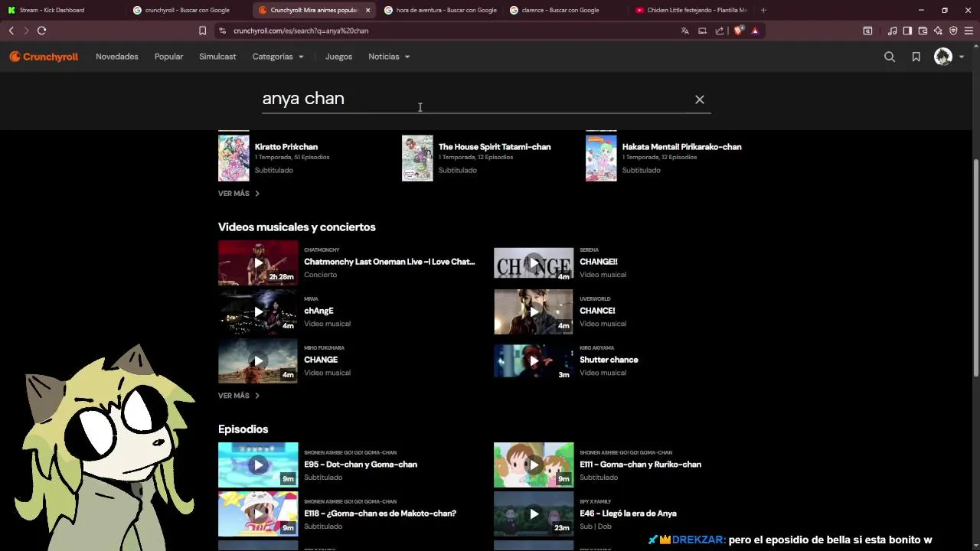The height and width of the screenshot is (551, 980).
Task: Open the Brave Wallet icon
Action: point(923,31)
